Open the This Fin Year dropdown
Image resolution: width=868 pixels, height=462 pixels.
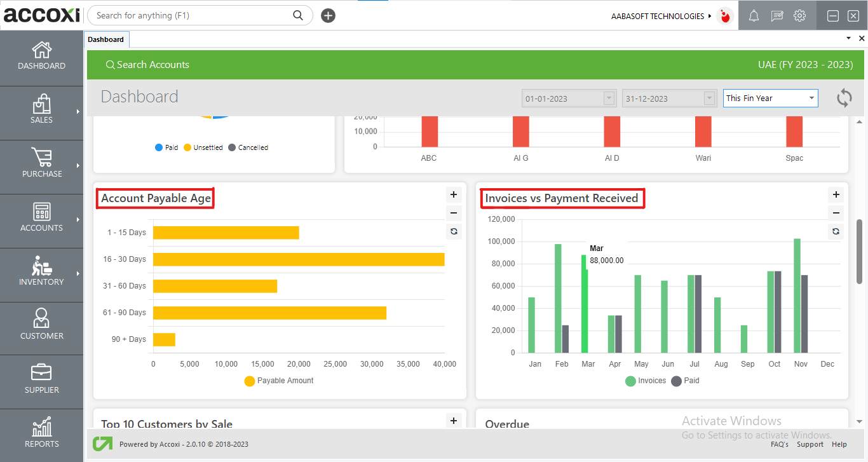tap(770, 99)
